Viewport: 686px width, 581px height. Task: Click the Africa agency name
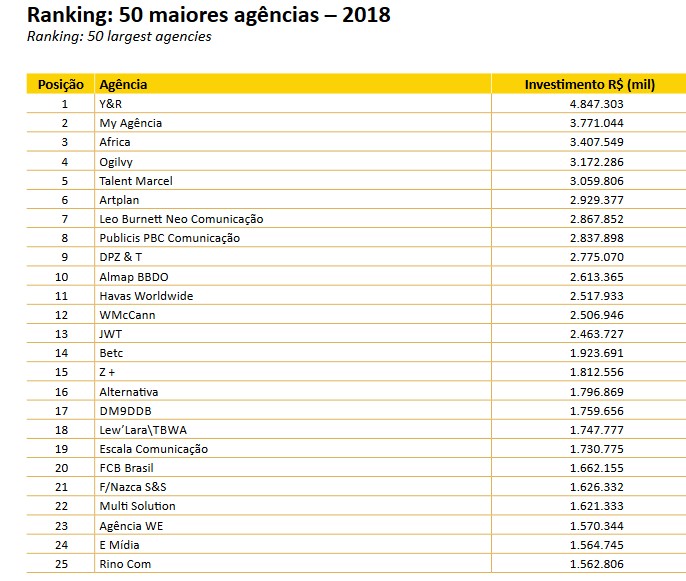115,142
